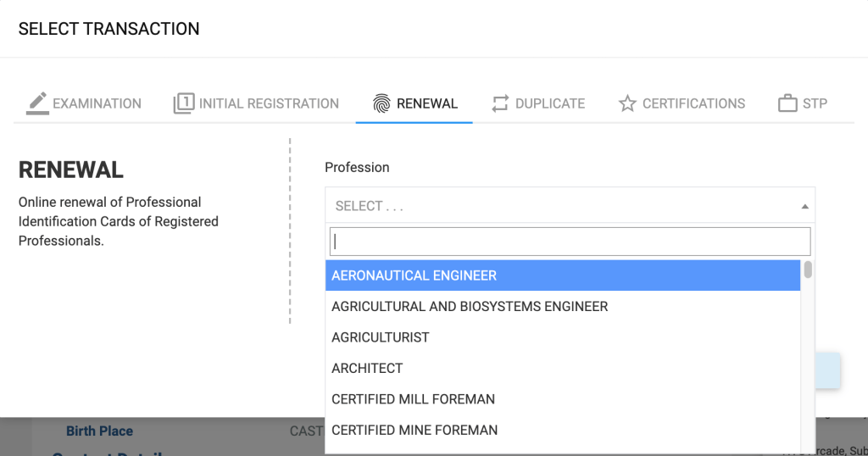The width and height of the screenshot is (868, 456).
Task: Choose Aeronautical Engineer from the list
Action: coord(414,275)
